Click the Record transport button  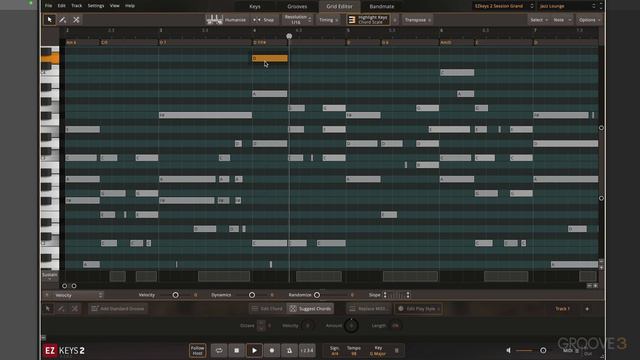point(272,350)
